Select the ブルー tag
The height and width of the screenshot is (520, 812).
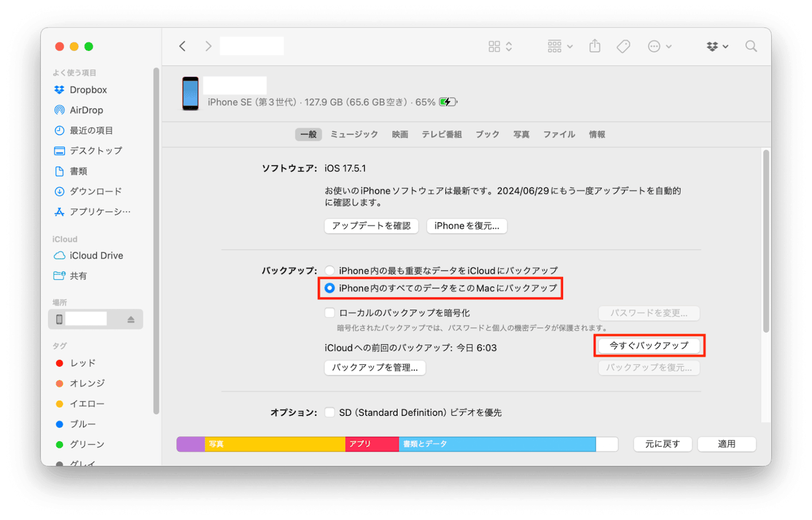(76, 424)
